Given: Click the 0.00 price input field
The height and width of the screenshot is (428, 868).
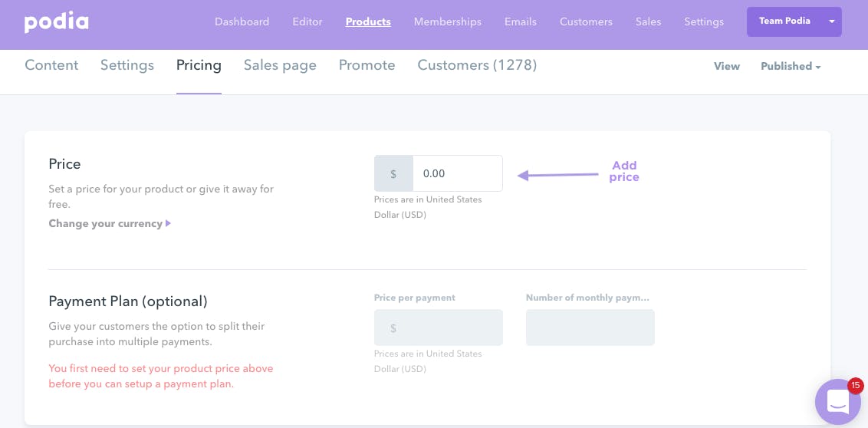Looking at the screenshot, I should pos(458,173).
